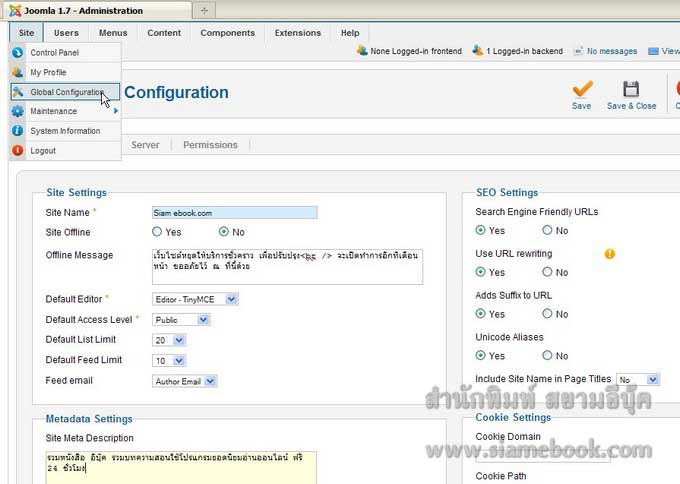Choose Logout from Site menu
680x484 pixels.
click(65, 150)
